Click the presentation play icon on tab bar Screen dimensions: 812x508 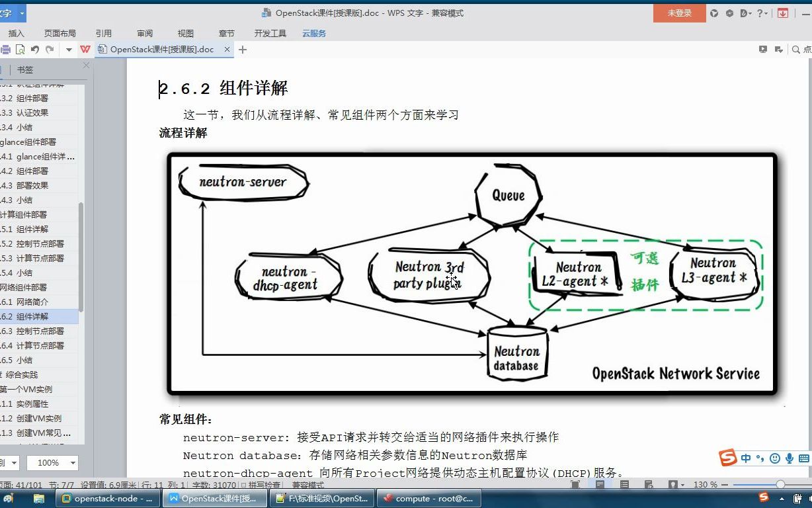coord(763,50)
